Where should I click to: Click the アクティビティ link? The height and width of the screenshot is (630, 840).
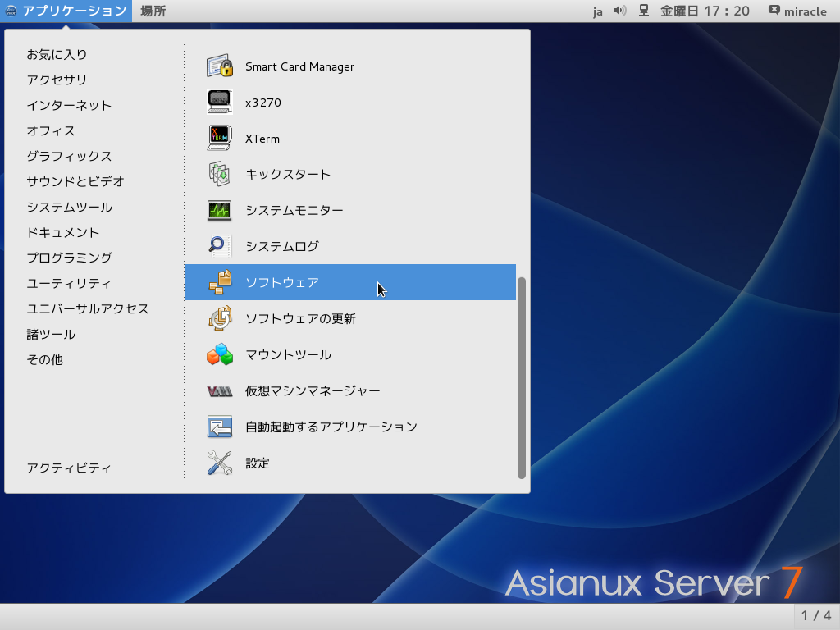69,468
